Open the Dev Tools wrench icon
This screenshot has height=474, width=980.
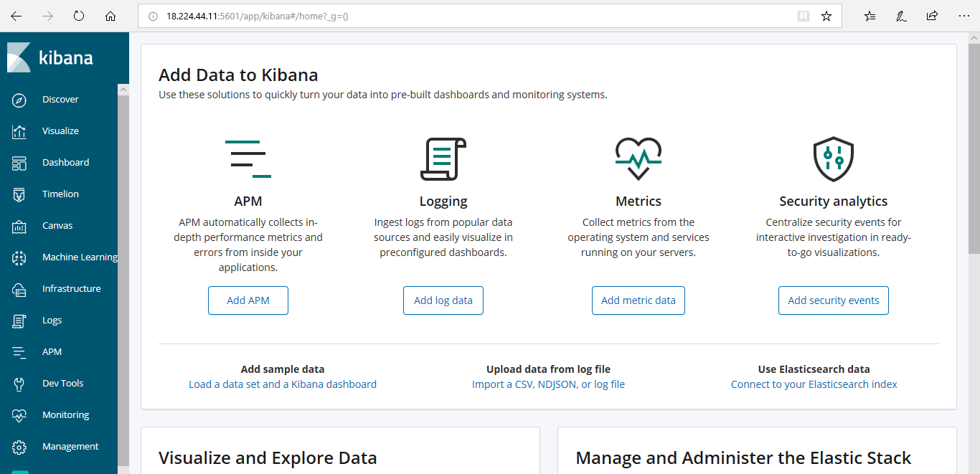point(19,384)
